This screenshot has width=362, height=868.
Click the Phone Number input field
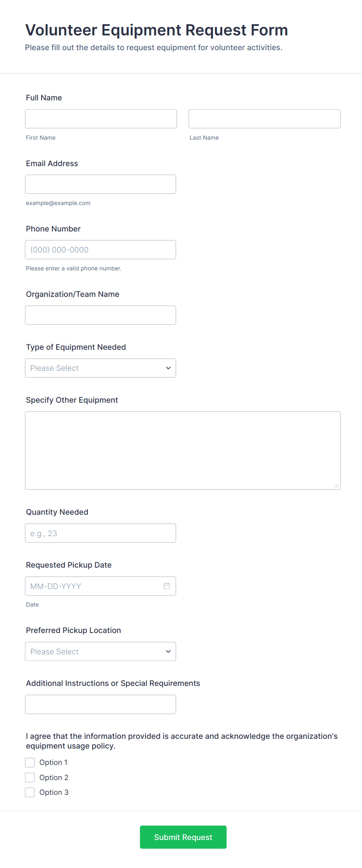(x=100, y=250)
